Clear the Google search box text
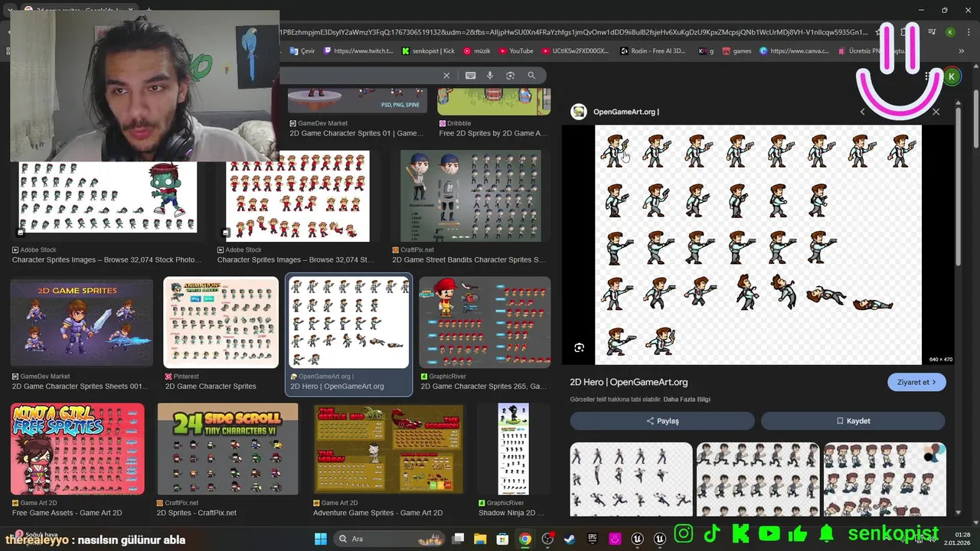Viewport: 980px width, 551px height. pos(446,75)
